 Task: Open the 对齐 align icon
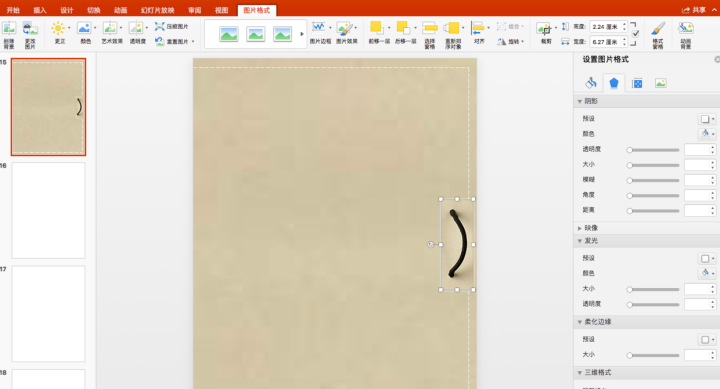click(x=478, y=28)
